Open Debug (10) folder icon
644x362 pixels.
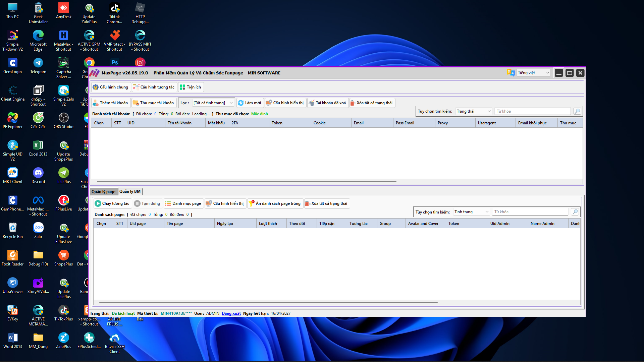pyautogui.click(x=38, y=258)
